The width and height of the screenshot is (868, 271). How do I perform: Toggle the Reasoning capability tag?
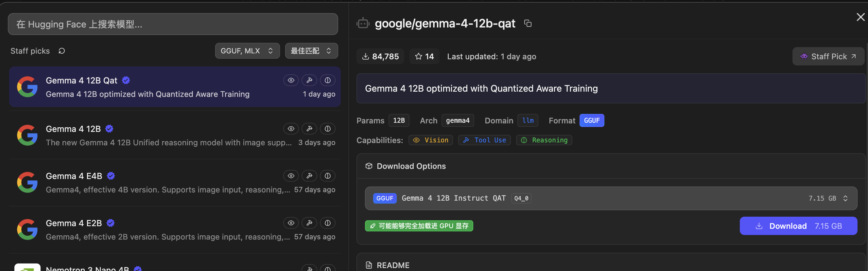click(544, 140)
